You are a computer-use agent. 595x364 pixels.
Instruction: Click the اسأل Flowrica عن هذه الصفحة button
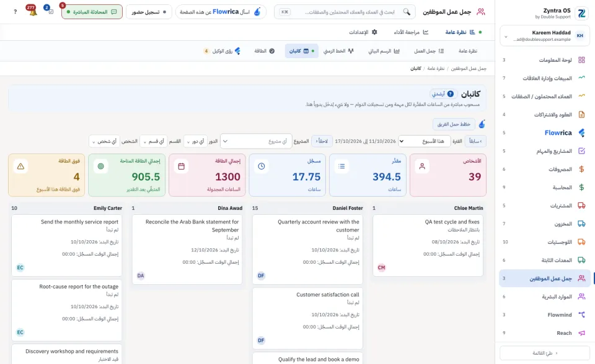[x=221, y=12]
